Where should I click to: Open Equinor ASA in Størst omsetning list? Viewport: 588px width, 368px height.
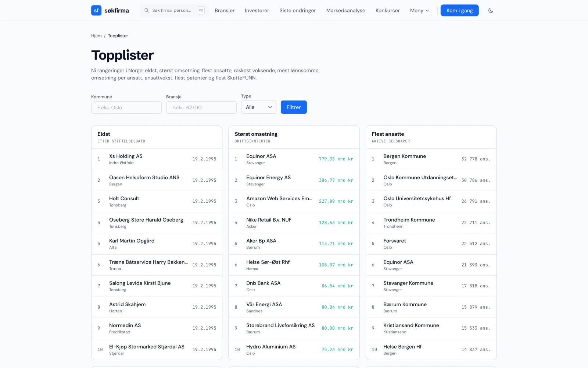click(294, 159)
